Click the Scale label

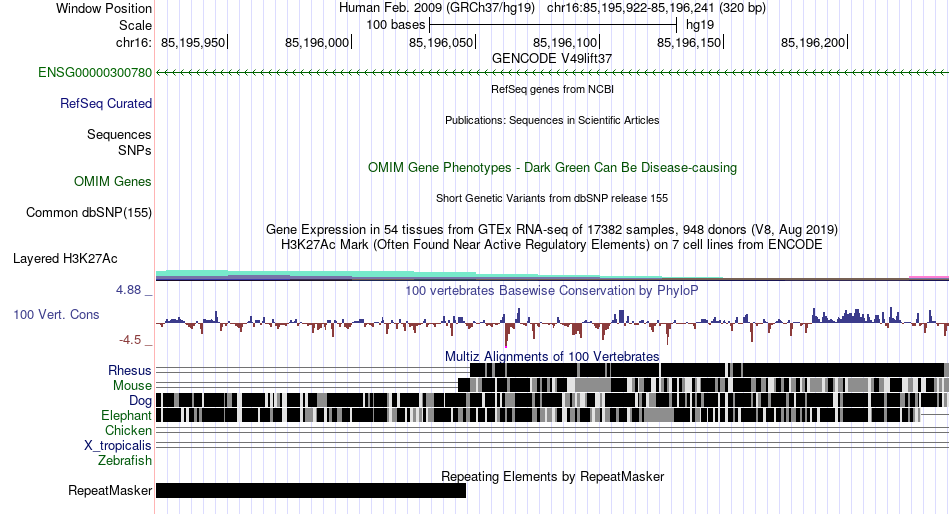point(135,25)
